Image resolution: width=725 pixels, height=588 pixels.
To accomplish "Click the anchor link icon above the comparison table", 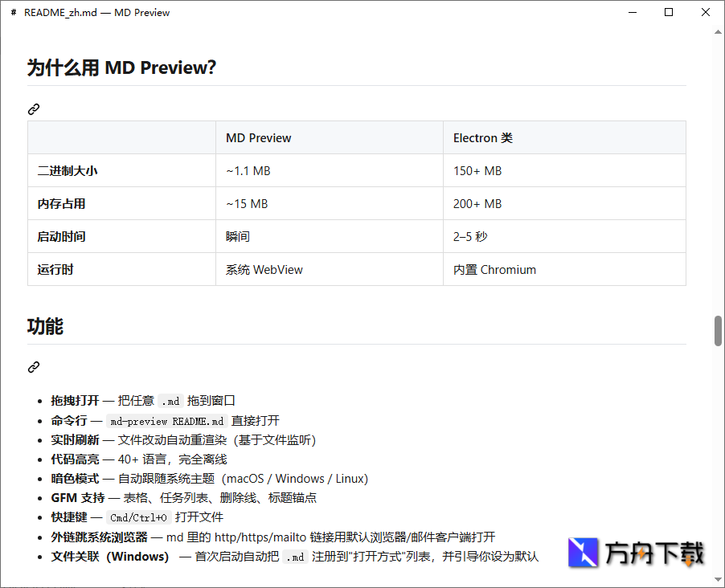I will 33,108.
